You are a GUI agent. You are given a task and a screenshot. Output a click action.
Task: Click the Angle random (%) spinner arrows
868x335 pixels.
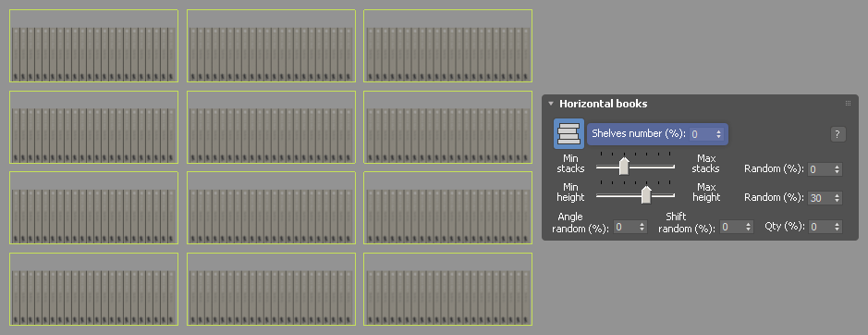tap(642, 227)
